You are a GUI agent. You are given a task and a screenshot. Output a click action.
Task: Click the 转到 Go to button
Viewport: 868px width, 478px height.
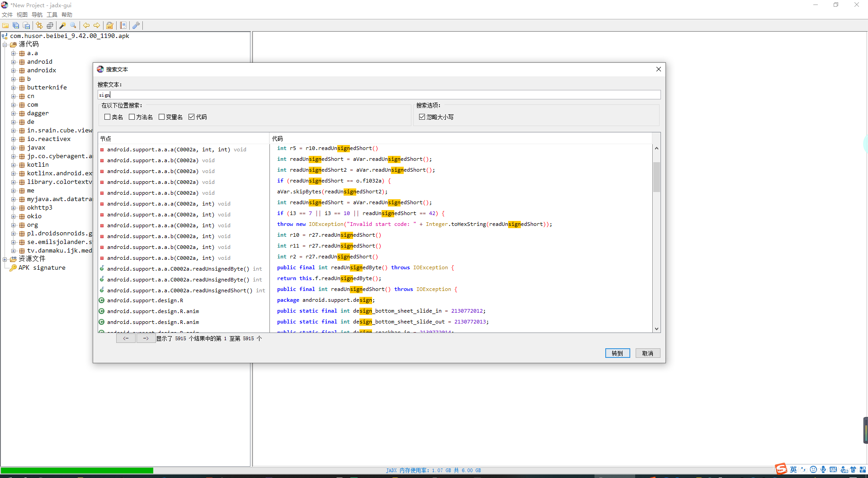pyautogui.click(x=618, y=353)
